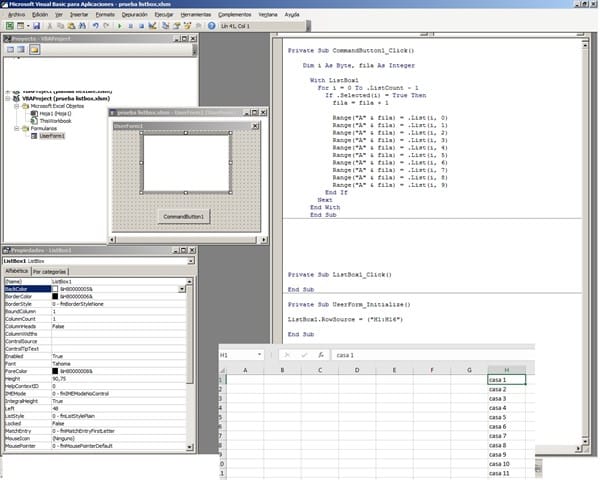Select ThisWorkbook in the project tree

57,121
